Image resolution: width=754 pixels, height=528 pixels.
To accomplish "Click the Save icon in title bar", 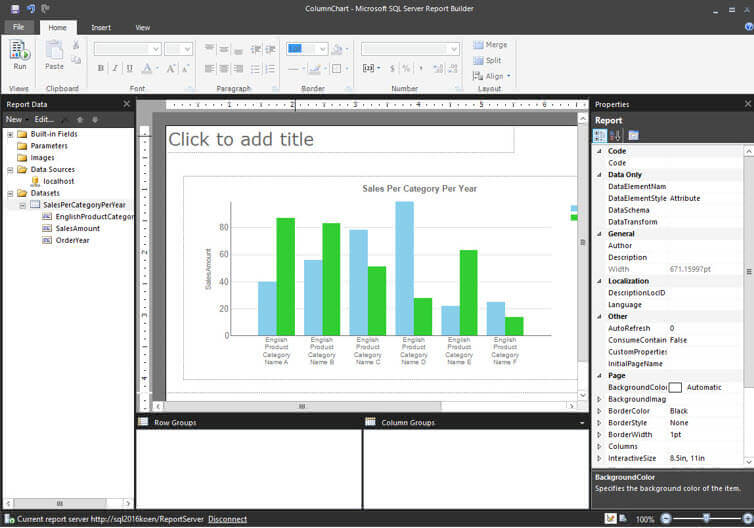I will coord(15,9).
